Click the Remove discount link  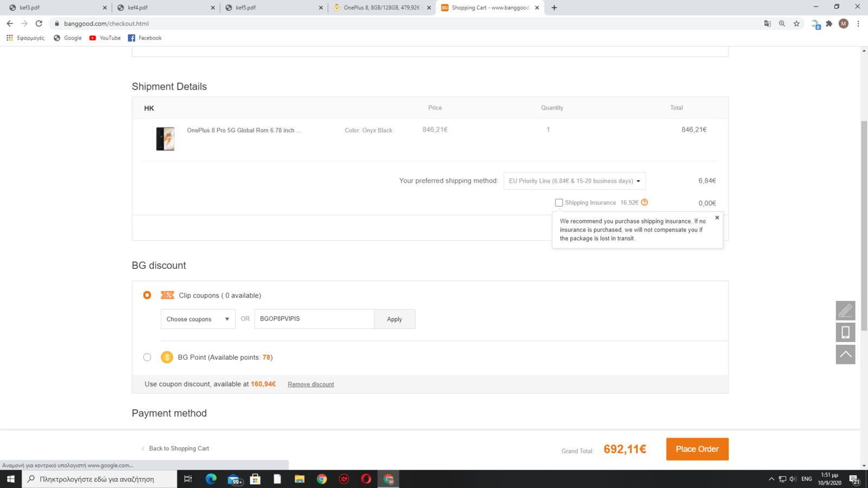[x=311, y=384]
